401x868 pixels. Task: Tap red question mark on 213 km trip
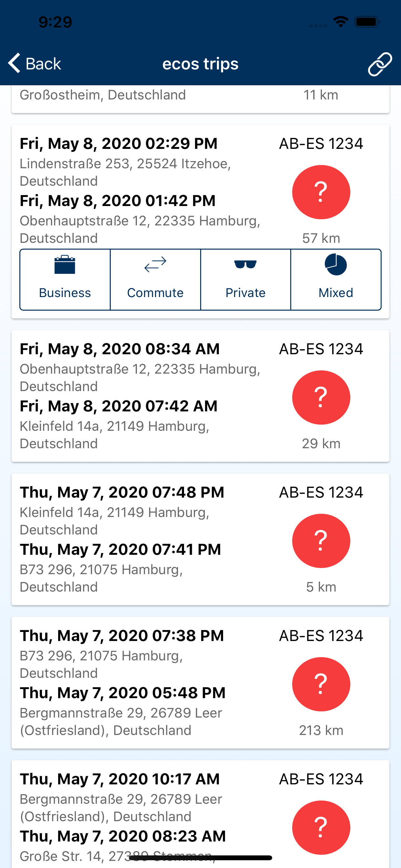point(321,684)
